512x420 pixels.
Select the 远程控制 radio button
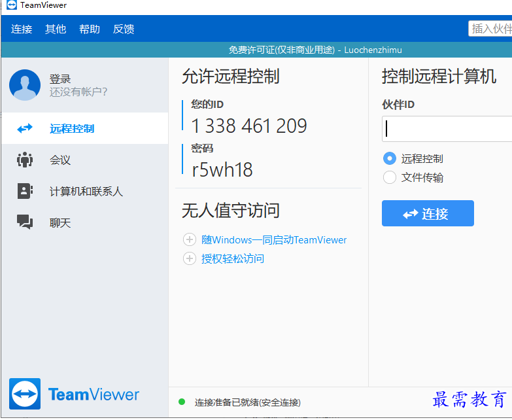[390, 158]
